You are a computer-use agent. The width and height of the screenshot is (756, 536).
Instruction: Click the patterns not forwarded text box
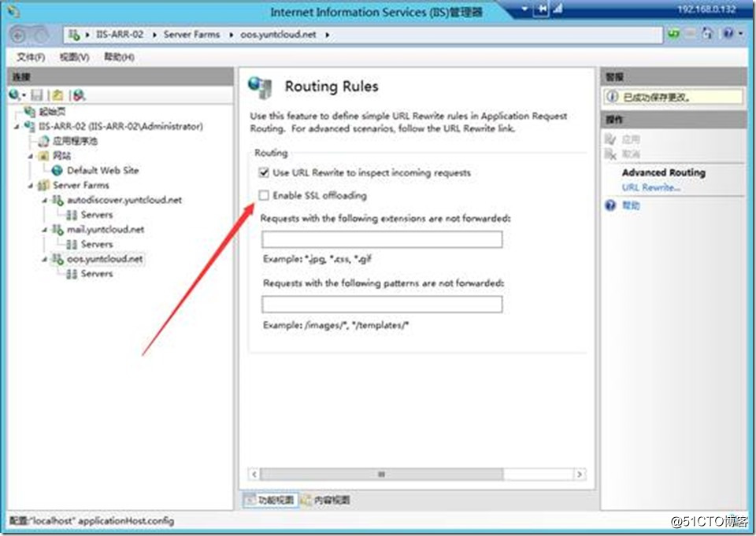click(382, 304)
